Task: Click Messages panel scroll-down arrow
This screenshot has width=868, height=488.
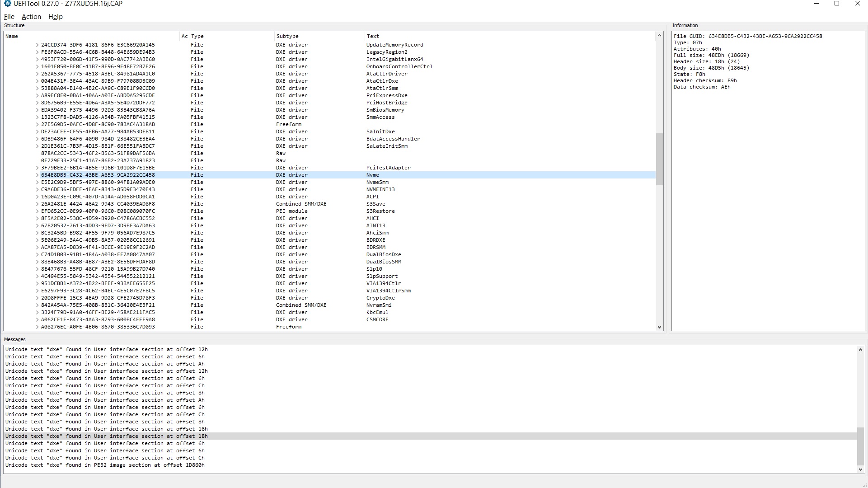Action: 860,469
